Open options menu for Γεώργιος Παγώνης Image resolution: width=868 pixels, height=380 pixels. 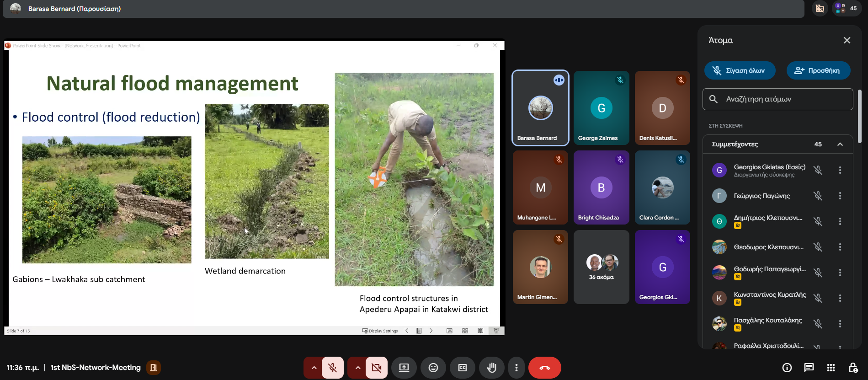pos(840,196)
